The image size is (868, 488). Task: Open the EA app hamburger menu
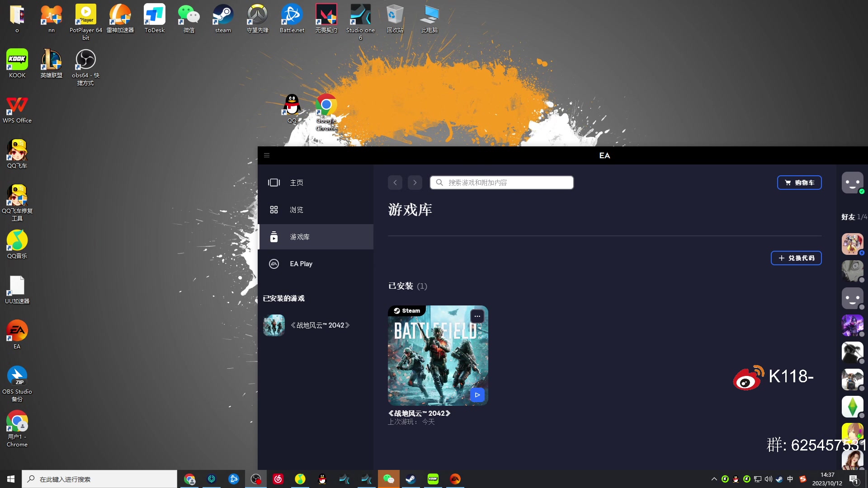tap(267, 155)
